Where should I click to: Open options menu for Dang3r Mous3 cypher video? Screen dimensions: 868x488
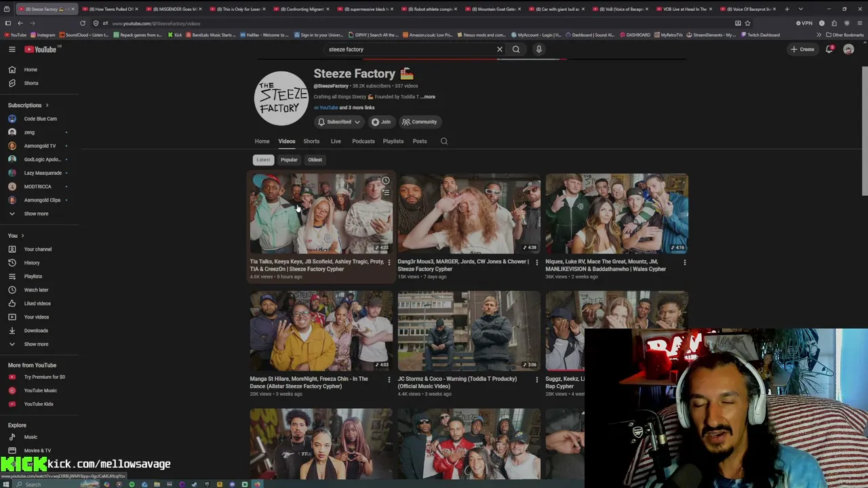tap(536, 262)
